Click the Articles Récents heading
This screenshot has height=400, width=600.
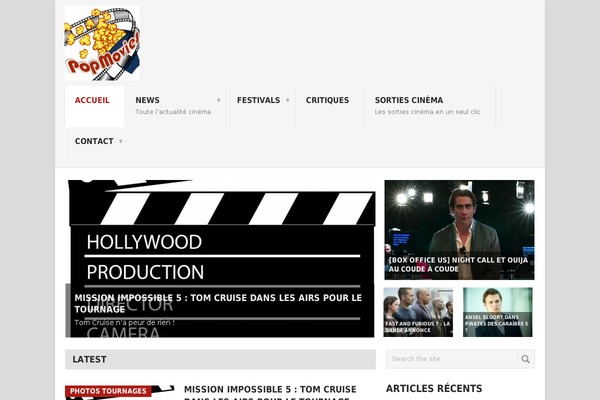(434, 389)
